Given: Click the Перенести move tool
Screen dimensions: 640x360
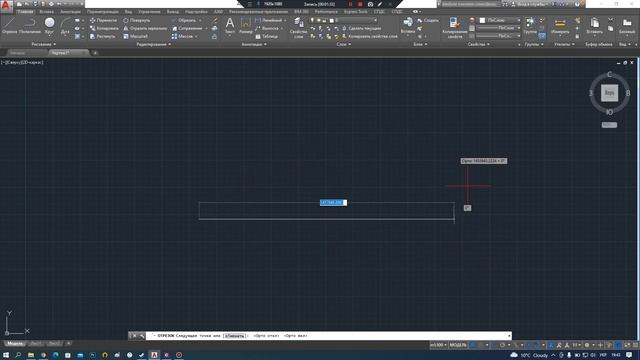Looking at the screenshot, I should tap(103, 20).
